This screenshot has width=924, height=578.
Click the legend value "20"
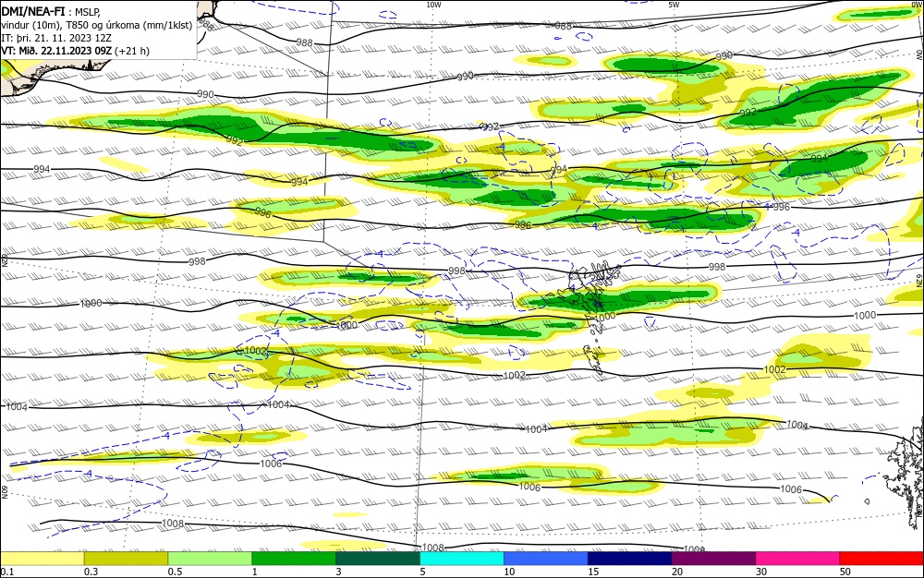pos(677,572)
